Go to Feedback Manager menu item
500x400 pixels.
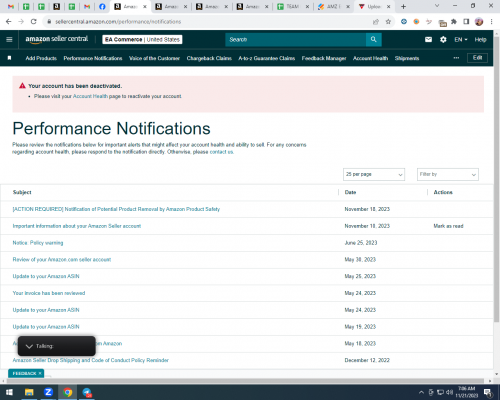[x=324, y=58]
